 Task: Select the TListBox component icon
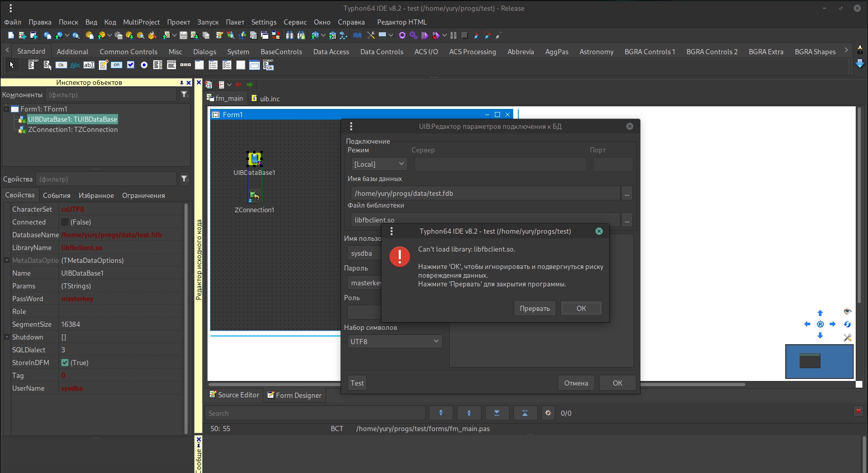coord(157,65)
